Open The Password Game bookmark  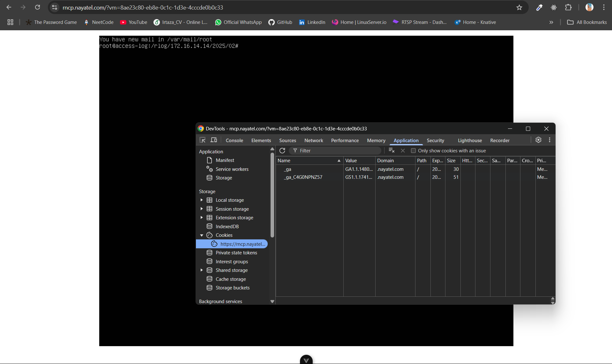(51, 22)
